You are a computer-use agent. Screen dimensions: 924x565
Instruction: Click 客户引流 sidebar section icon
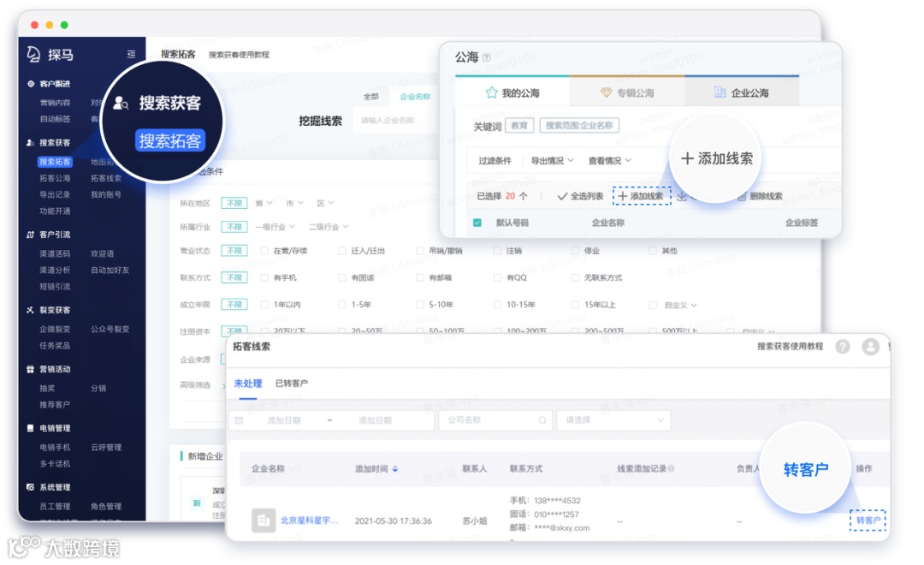pos(31,235)
